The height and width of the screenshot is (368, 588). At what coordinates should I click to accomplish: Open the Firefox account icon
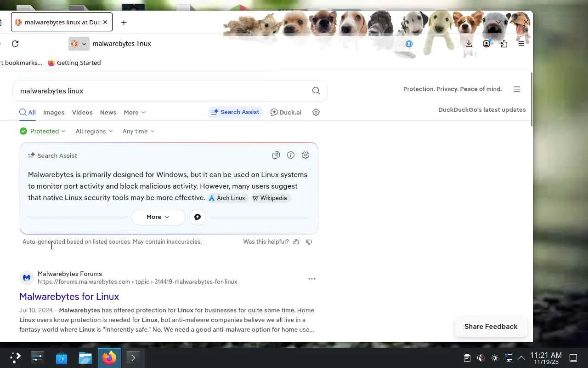point(486,44)
